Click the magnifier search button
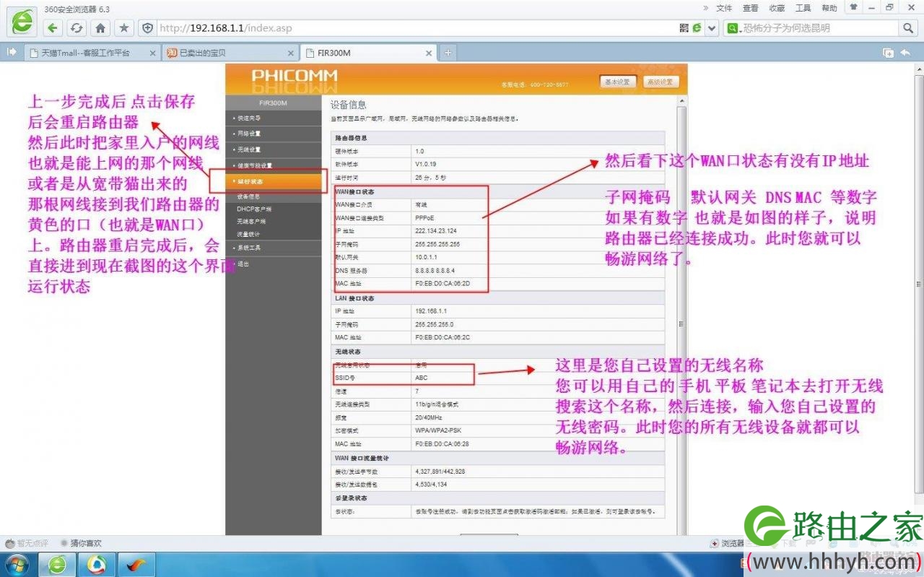924x577 pixels. 907,28
